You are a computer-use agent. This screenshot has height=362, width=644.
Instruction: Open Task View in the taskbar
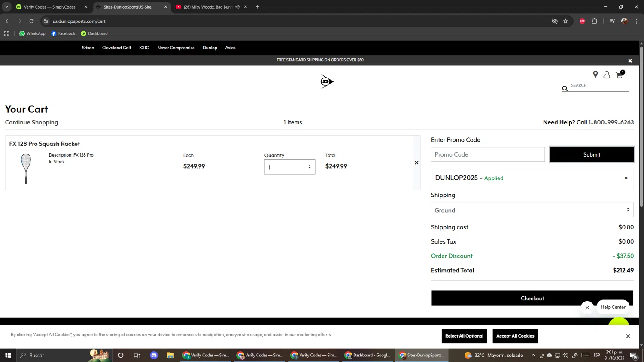(x=137, y=355)
